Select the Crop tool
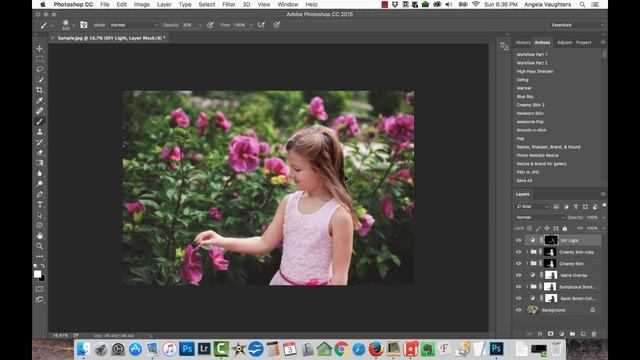Image resolution: width=640 pixels, height=360 pixels. coord(40,90)
